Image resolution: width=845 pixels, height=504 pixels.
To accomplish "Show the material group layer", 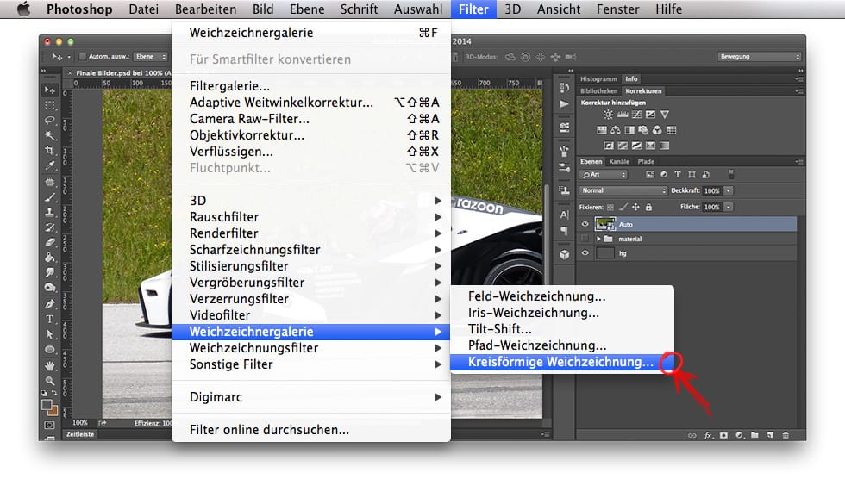I will click(x=585, y=239).
